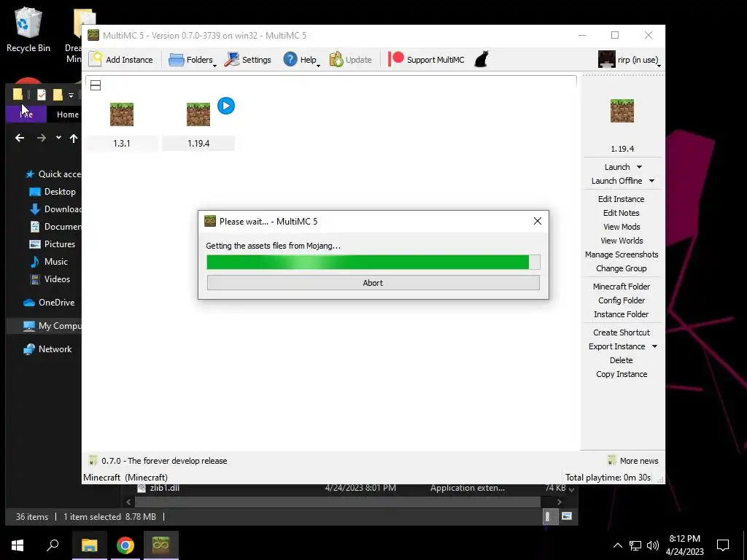Expand the Launch dropdown arrow
Viewport: 747px width, 560px height.
point(639,167)
